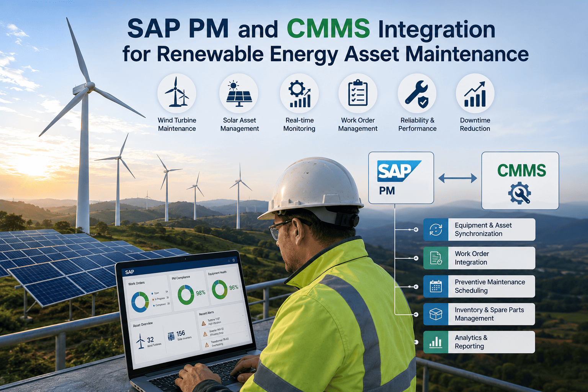Click the 'for Renewable Energy Asset Maintenance' subtitle

pos(326,54)
